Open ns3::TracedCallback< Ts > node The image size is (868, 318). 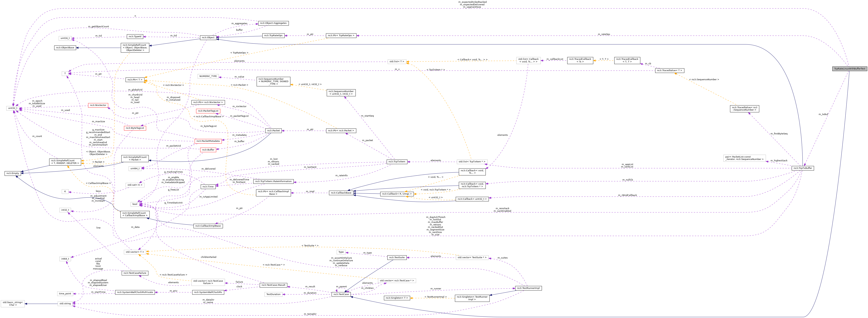(580, 60)
